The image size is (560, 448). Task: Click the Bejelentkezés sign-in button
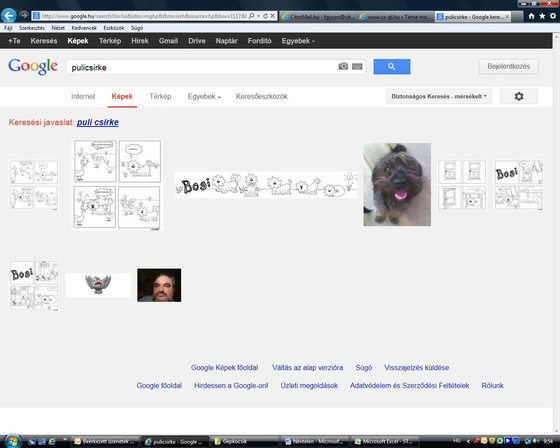[509, 66]
